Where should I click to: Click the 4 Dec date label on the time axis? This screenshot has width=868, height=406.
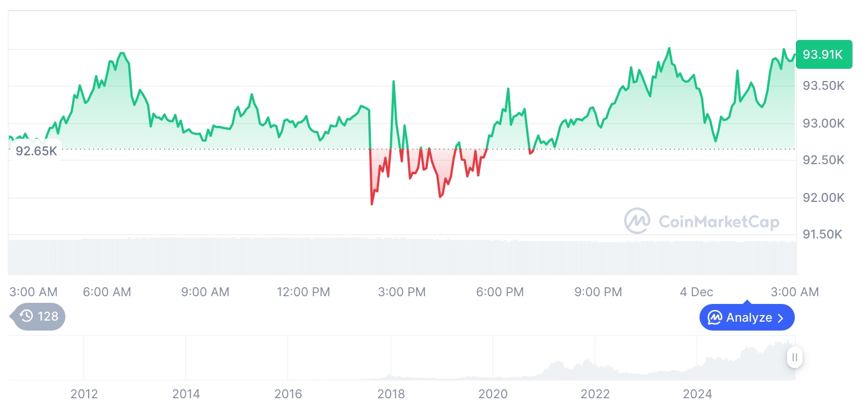(696, 292)
